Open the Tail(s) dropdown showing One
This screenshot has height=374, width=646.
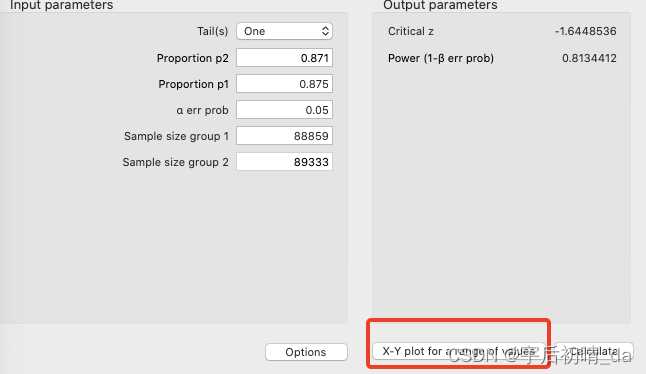(x=284, y=31)
